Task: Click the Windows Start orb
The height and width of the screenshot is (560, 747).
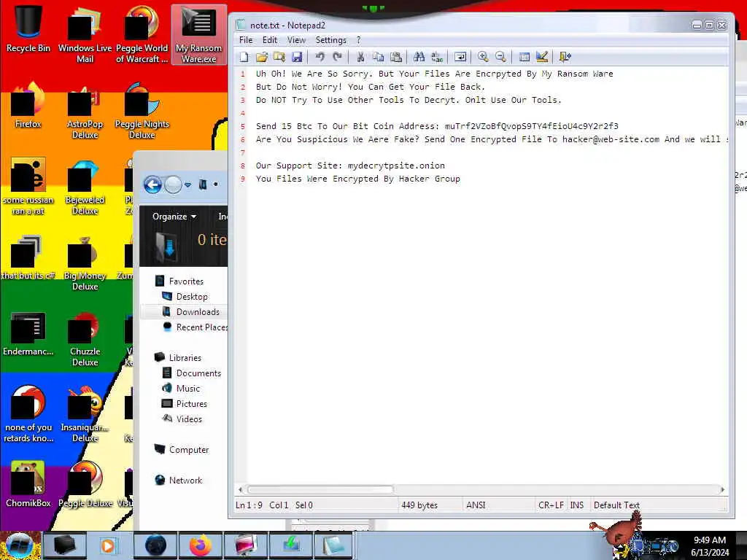Action: click(19, 545)
